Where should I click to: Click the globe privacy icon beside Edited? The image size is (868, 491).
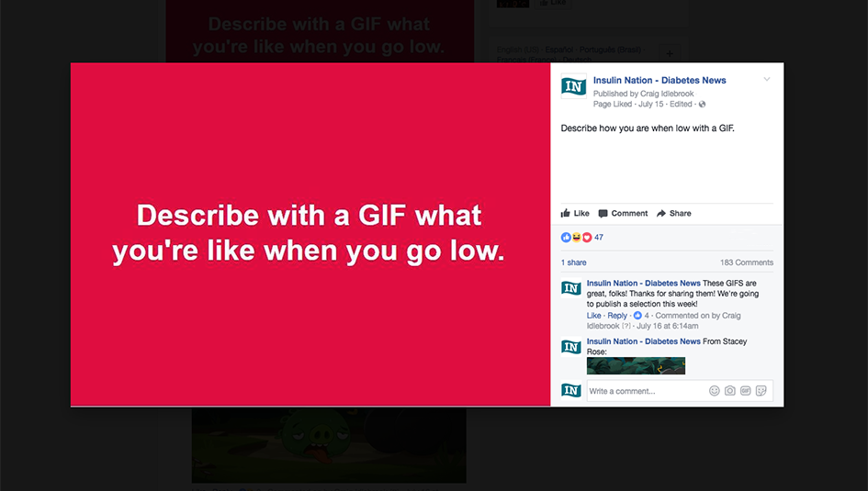point(702,104)
